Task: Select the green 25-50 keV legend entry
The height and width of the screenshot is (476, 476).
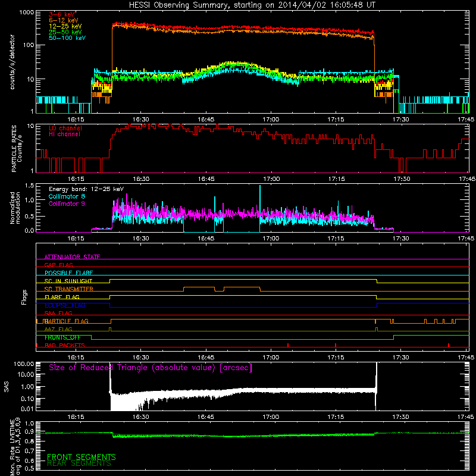Action: point(65,32)
